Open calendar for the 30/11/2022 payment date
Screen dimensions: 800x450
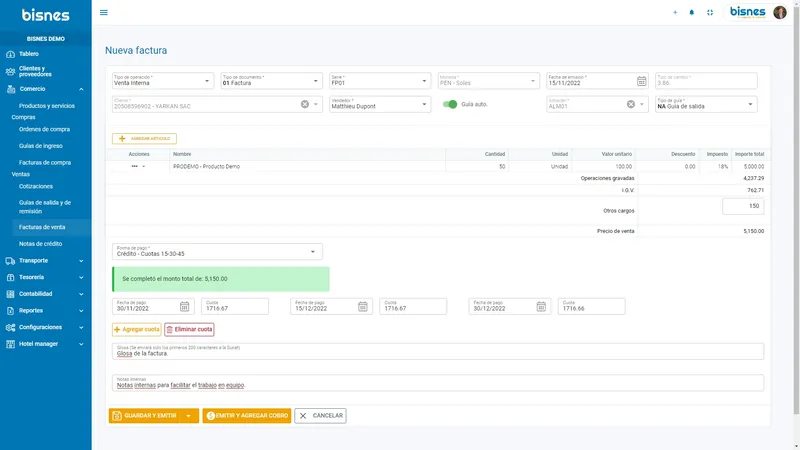(x=184, y=307)
